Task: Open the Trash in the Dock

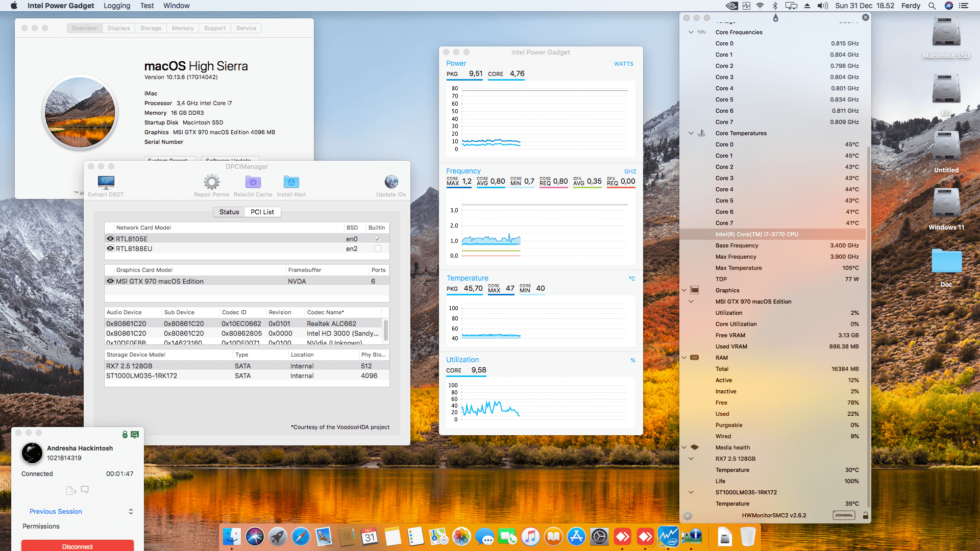Action: (747, 537)
